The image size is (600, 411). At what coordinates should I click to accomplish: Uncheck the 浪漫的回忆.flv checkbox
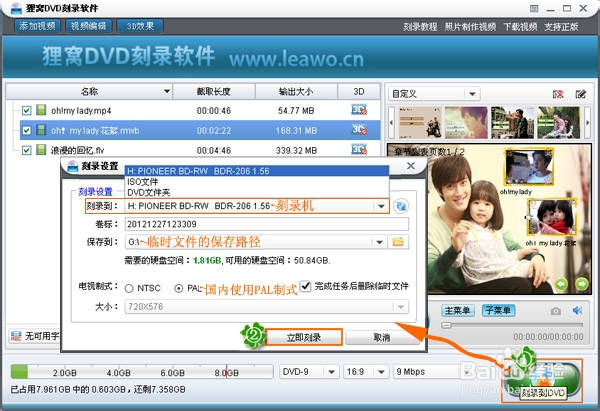point(26,150)
